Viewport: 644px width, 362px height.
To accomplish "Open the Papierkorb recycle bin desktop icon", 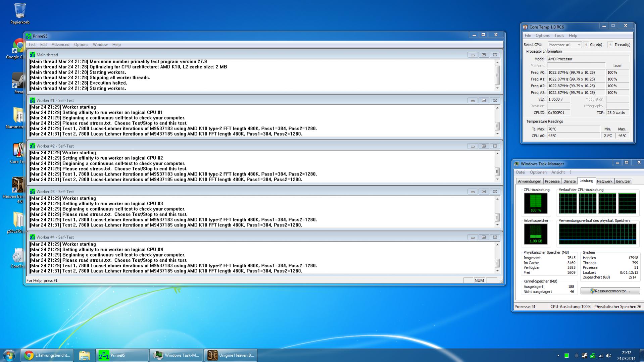I will [20, 13].
